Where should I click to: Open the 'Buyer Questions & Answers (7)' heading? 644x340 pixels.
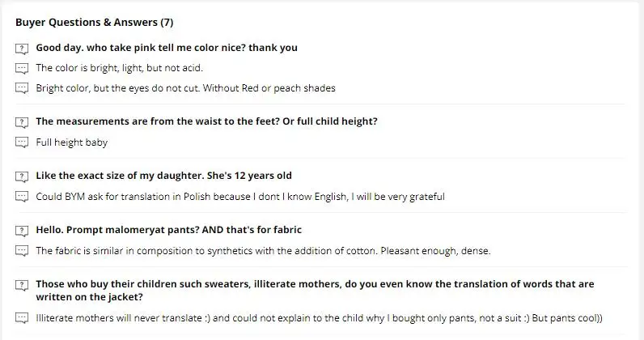click(x=95, y=22)
